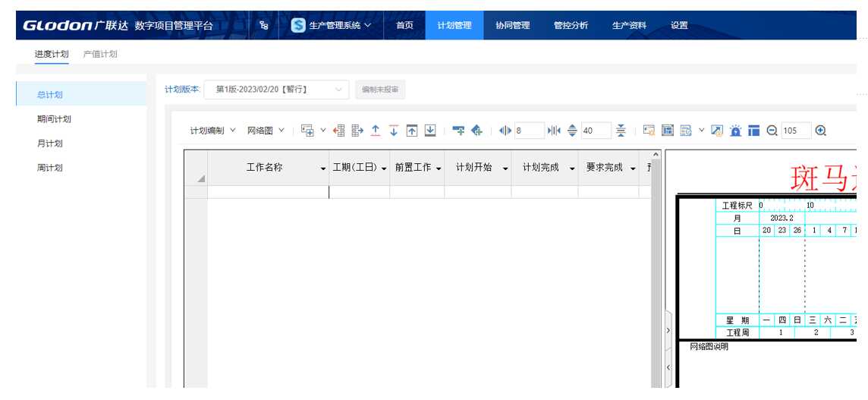Viewport: 868px width, 400px height.
Task: Click the move down arrow icon
Action: (394, 131)
